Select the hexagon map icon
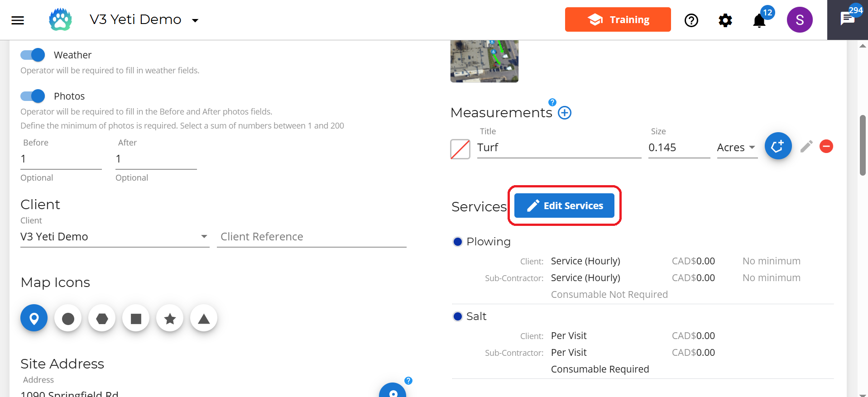 102,319
